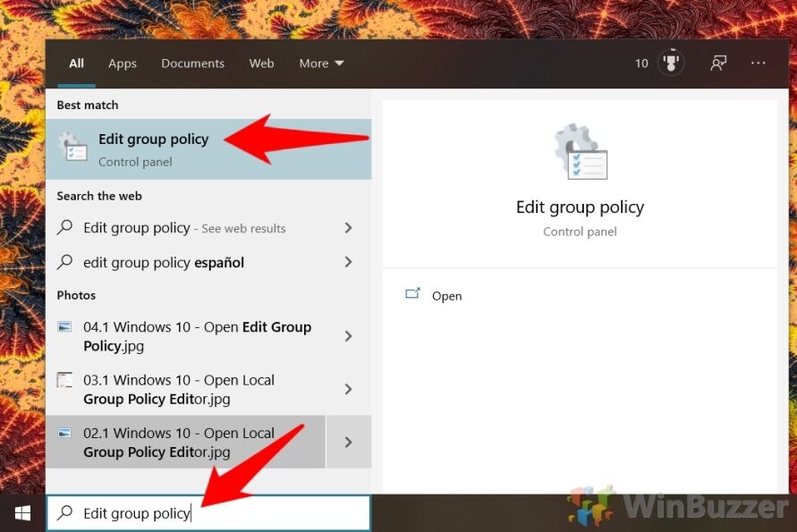Click the magnifier icon beside 'español' suggestion

click(65, 262)
